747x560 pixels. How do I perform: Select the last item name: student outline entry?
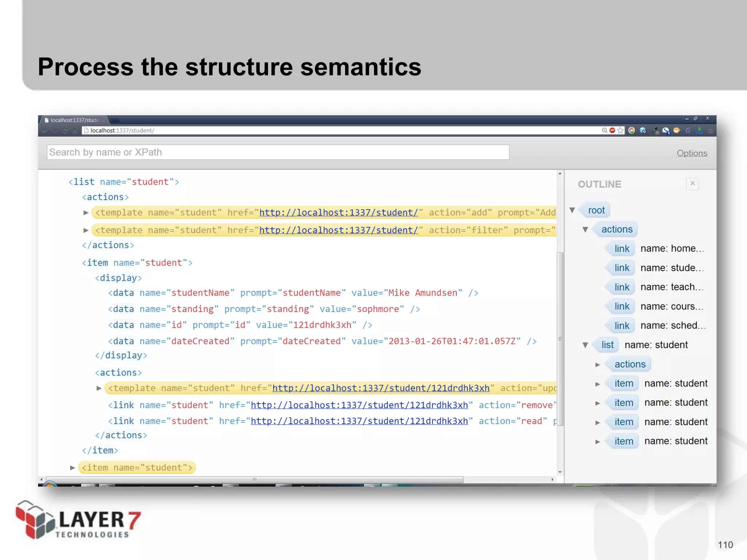point(656,441)
